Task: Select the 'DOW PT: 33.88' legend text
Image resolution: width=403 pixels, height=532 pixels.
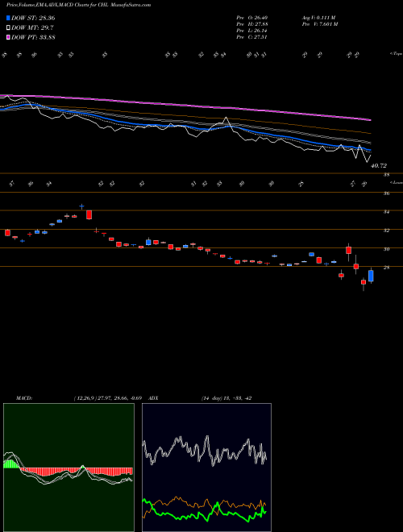Action: tap(33, 37)
